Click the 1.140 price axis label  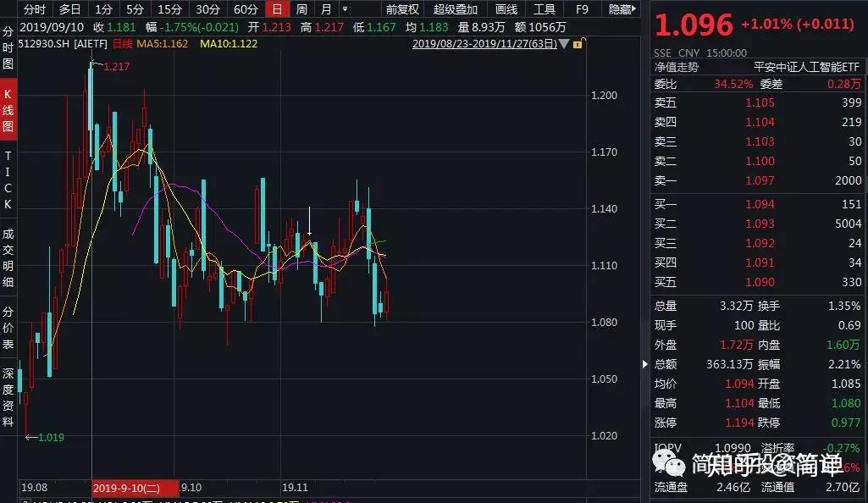click(604, 209)
